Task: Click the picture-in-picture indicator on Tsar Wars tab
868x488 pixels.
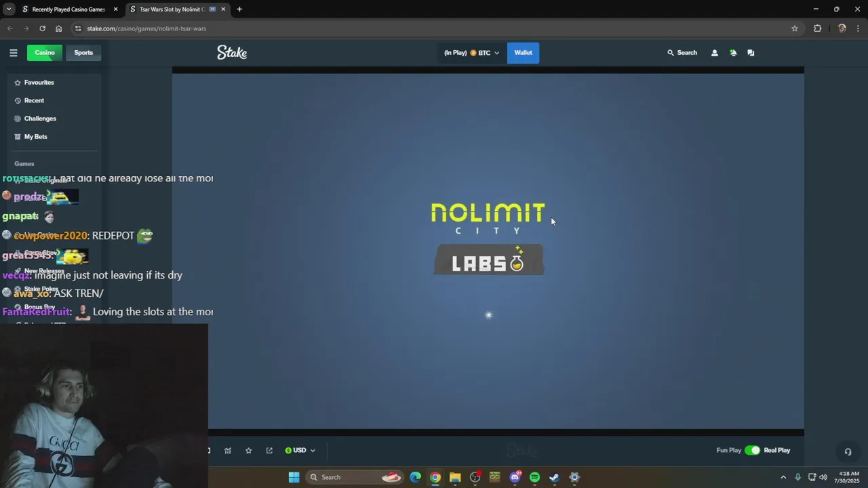Action: click(x=213, y=9)
